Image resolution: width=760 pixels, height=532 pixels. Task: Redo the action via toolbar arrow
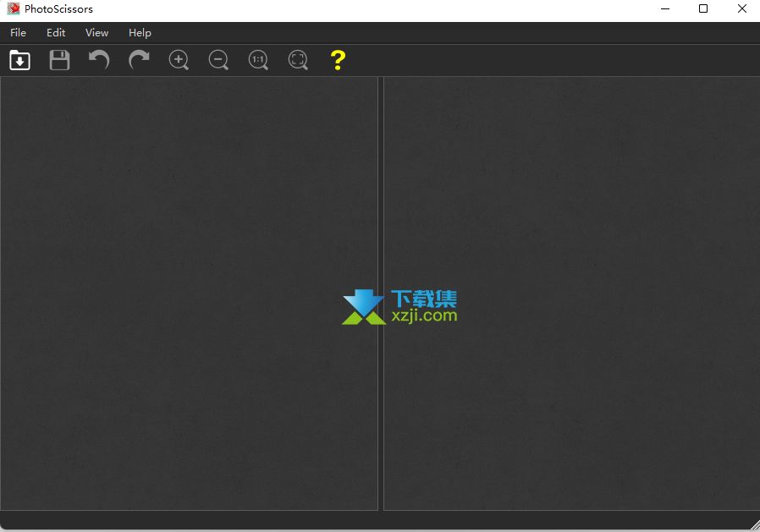139,60
